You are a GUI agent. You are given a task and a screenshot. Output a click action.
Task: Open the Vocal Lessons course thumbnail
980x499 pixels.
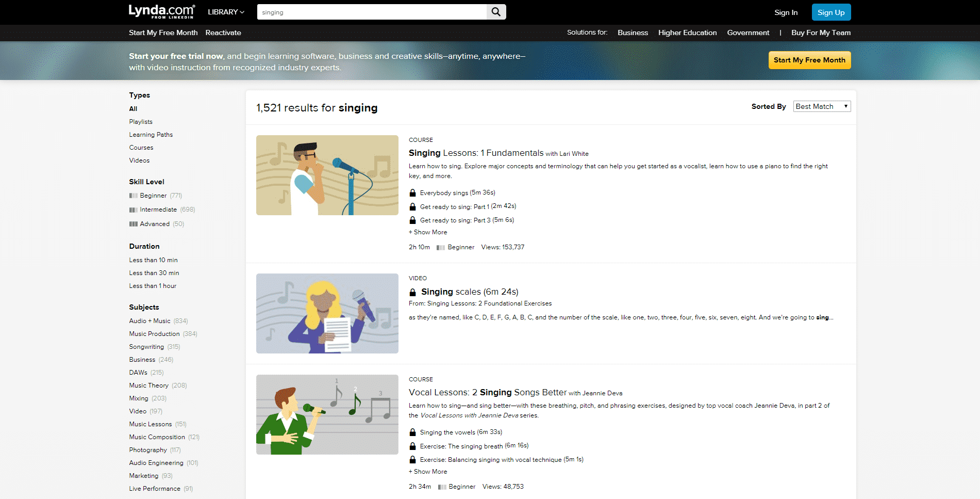click(x=327, y=414)
